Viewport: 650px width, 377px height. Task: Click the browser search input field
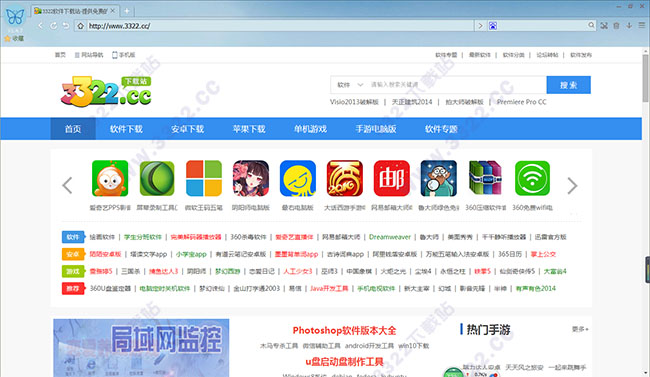click(542, 26)
